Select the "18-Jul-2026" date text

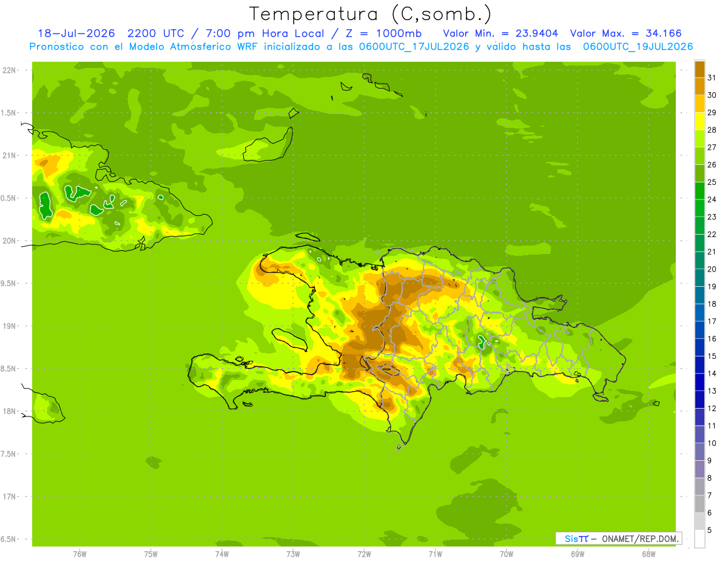click(x=78, y=33)
